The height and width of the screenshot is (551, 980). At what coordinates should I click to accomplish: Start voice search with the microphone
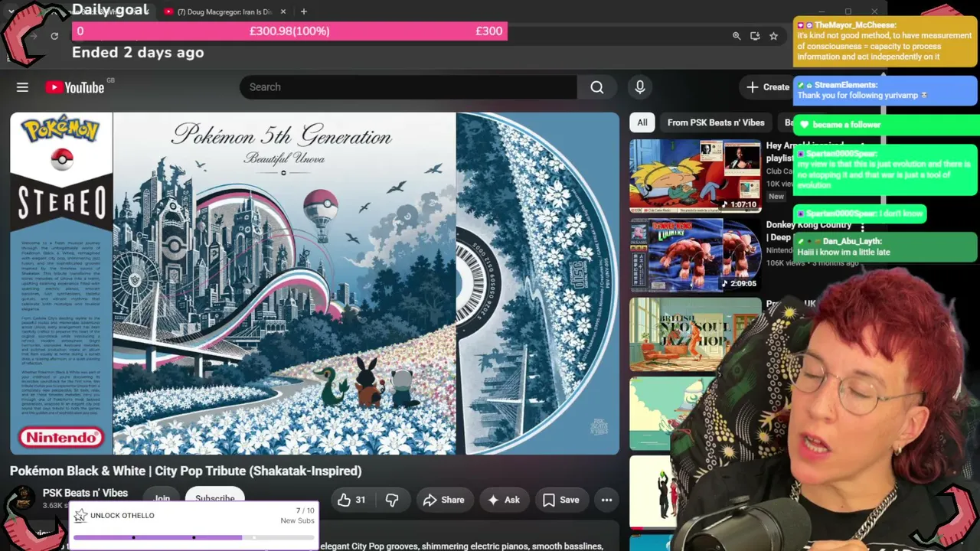point(640,87)
